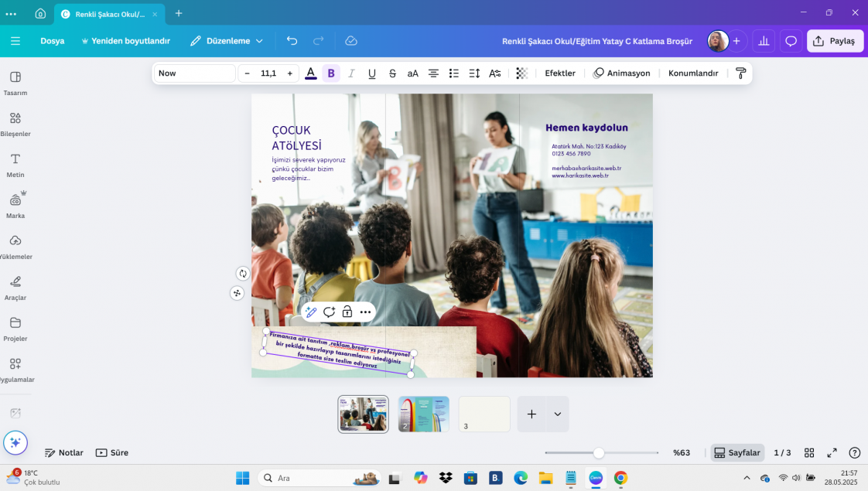Toggle bold text formatting
This screenshot has height=491, width=868.
pyautogui.click(x=331, y=73)
